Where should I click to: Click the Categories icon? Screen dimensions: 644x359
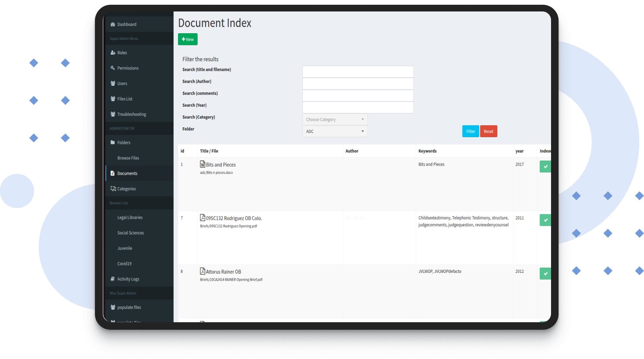(x=113, y=189)
